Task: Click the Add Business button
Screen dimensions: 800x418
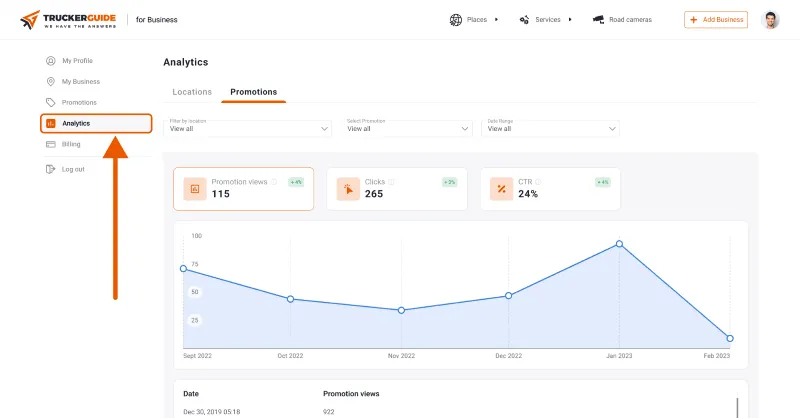Action: point(716,20)
